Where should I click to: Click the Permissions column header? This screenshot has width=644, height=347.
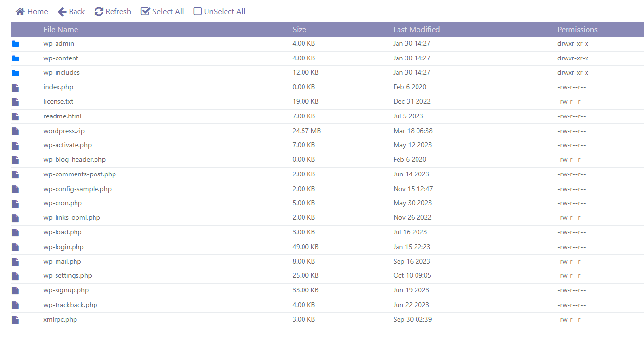pos(577,30)
